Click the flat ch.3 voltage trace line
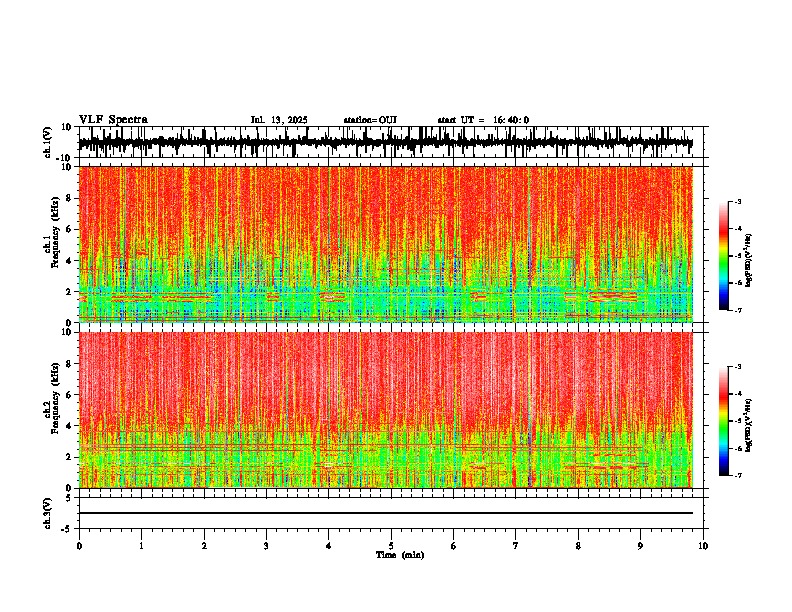This screenshot has width=792, height=612. (385, 513)
